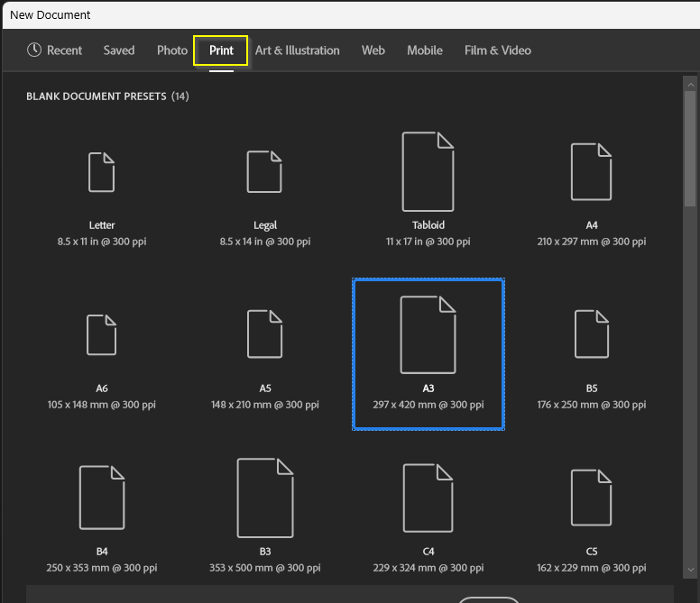Viewport: 700px width, 603px height.
Task: Click the A4 preset name label
Action: (x=592, y=225)
